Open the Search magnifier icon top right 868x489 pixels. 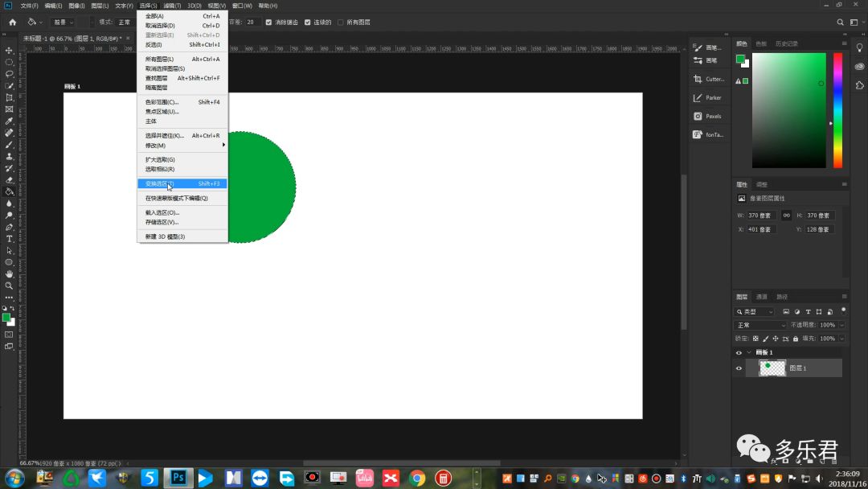click(840, 23)
